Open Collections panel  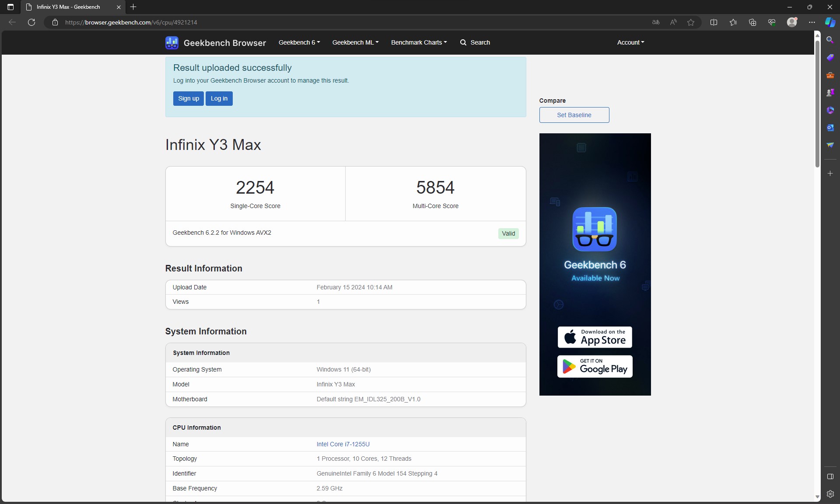pyautogui.click(x=752, y=22)
